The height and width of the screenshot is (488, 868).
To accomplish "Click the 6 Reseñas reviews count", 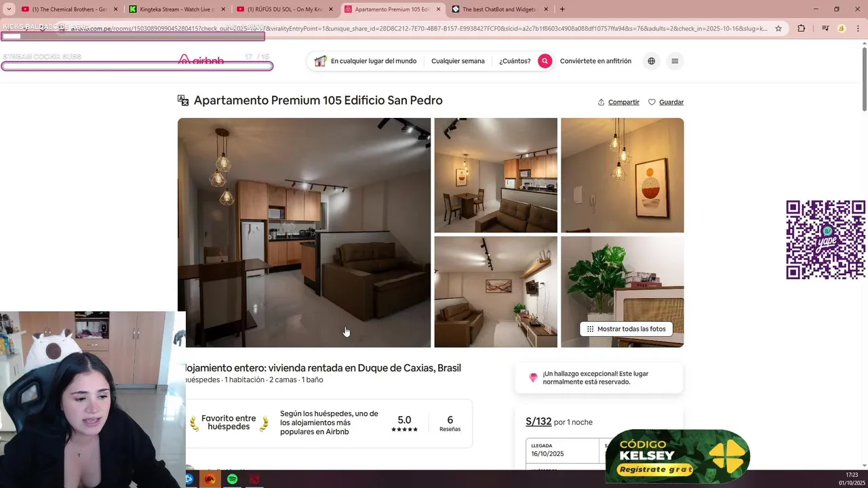I will [450, 424].
